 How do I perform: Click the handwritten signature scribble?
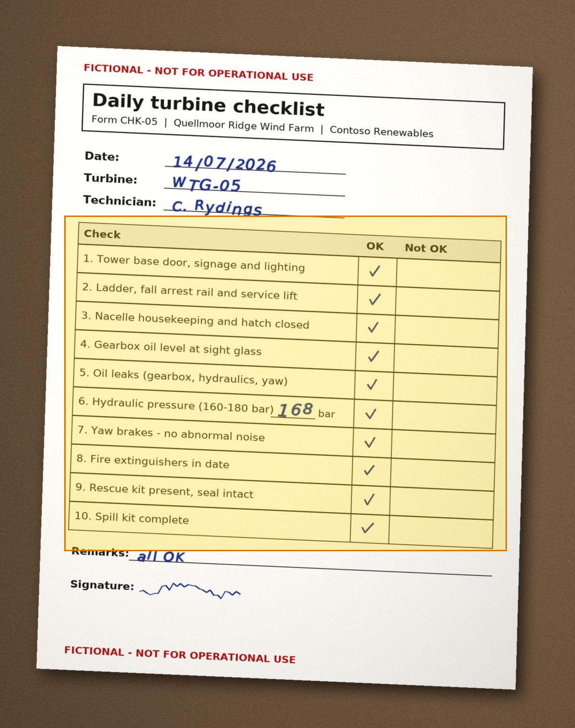(191, 591)
